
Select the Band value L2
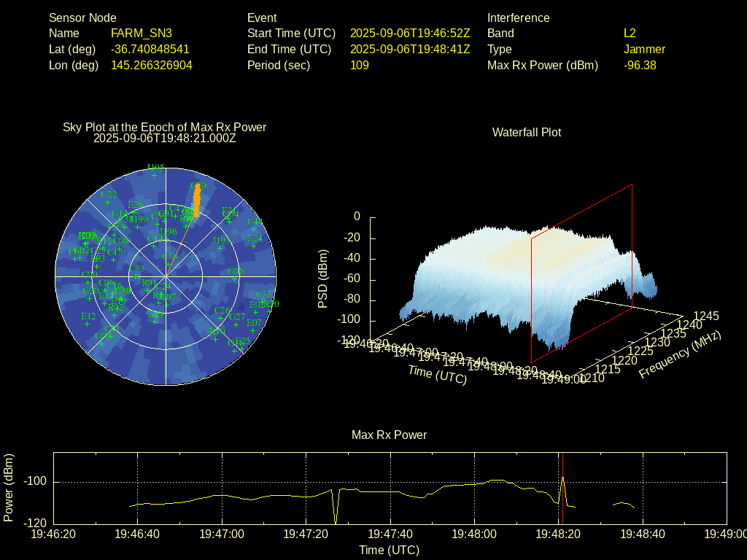pos(630,34)
